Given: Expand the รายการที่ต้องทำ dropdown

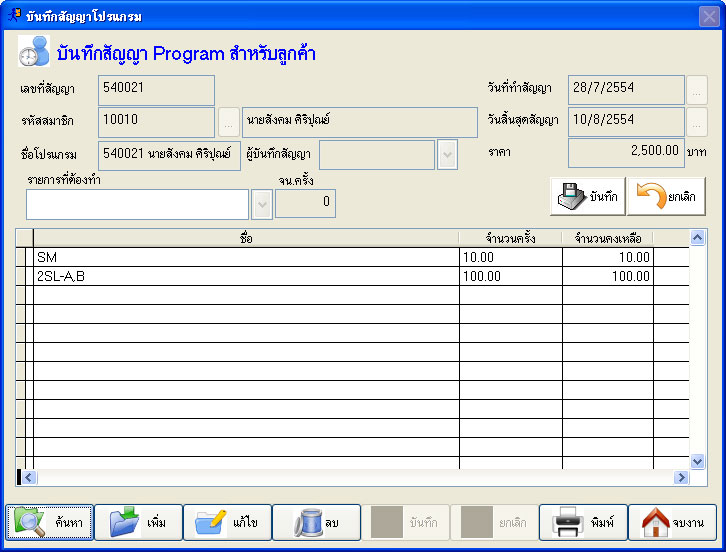Looking at the screenshot, I should click(x=262, y=204).
